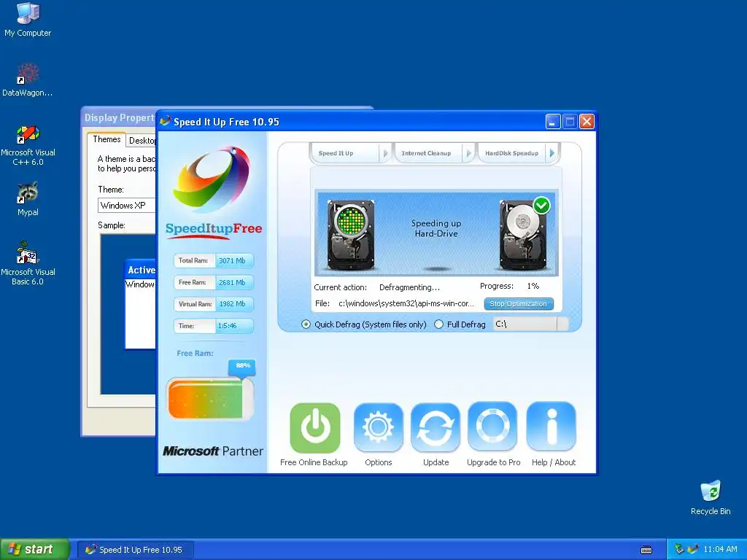Image resolution: width=747 pixels, height=560 pixels.
Task: Click the SpeedItupFree swirl logo
Action: pyautogui.click(x=212, y=179)
